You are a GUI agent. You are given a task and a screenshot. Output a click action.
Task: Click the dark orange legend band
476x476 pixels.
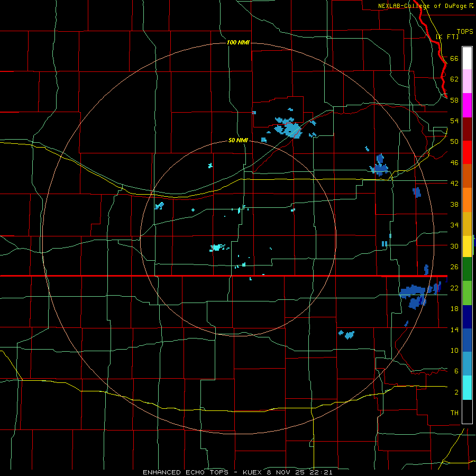coord(467,176)
